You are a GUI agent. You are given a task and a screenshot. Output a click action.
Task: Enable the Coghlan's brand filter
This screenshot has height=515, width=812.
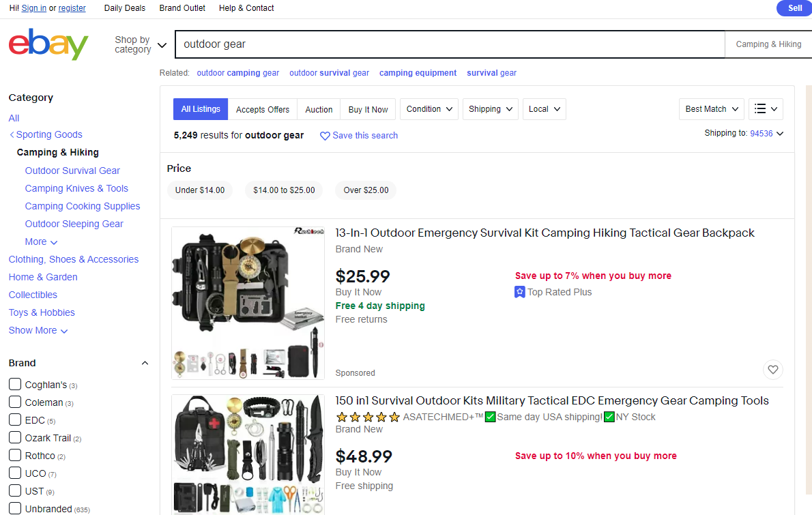pos(15,385)
